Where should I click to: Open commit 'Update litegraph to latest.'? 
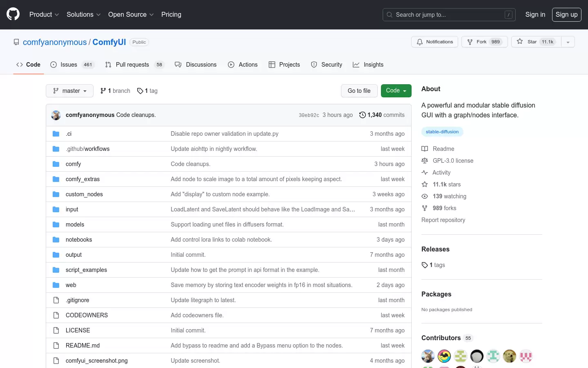click(x=203, y=300)
